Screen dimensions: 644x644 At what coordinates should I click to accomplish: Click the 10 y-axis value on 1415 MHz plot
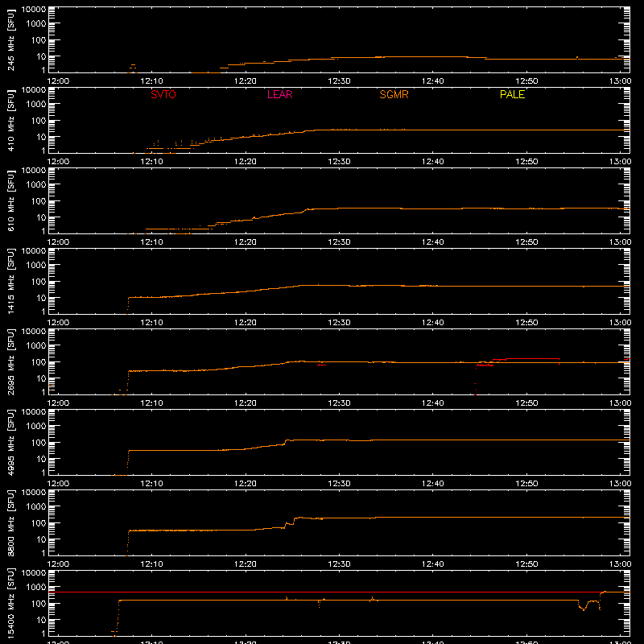pyautogui.click(x=41, y=298)
